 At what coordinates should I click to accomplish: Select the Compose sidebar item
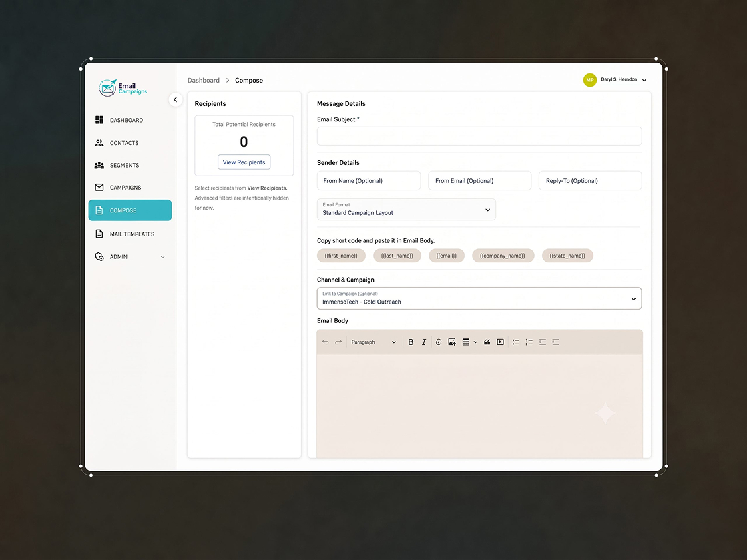tap(130, 210)
